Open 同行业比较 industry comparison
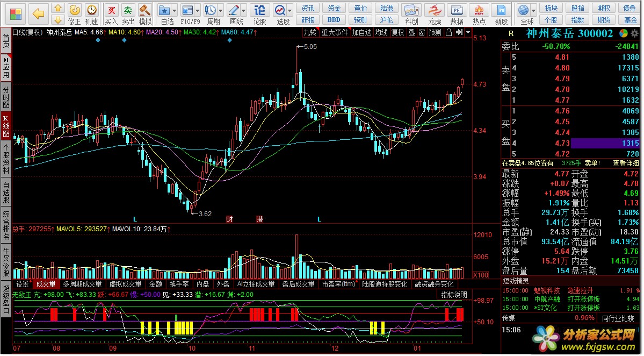The image size is (644, 356). tap(618, 318)
